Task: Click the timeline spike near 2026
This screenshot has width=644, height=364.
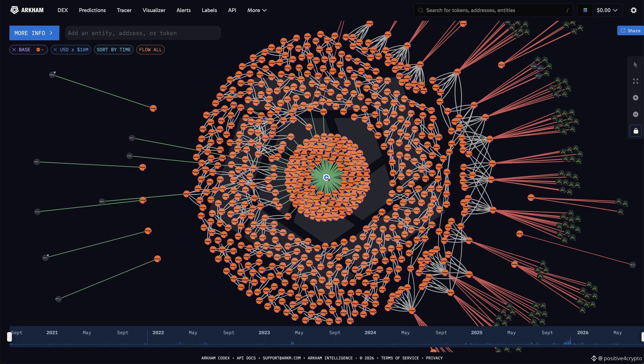Action: (x=570, y=340)
